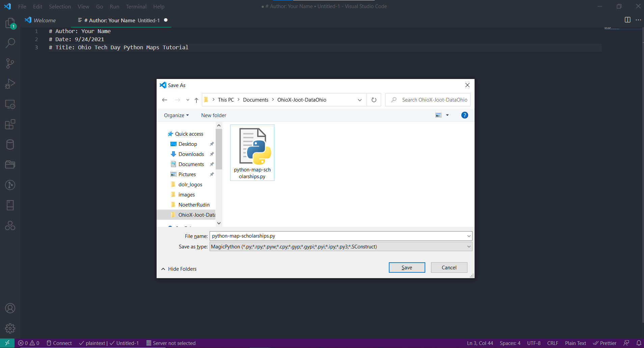Select Downloads in Quick access
The height and width of the screenshot is (348, 644).
(x=191, y=154)
